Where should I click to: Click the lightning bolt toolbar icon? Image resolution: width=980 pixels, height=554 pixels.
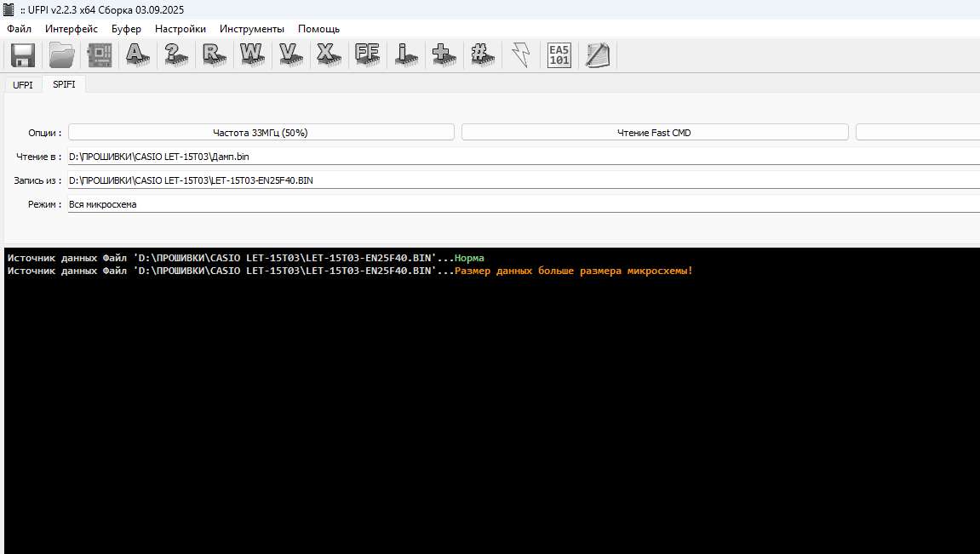pos(520,55)
